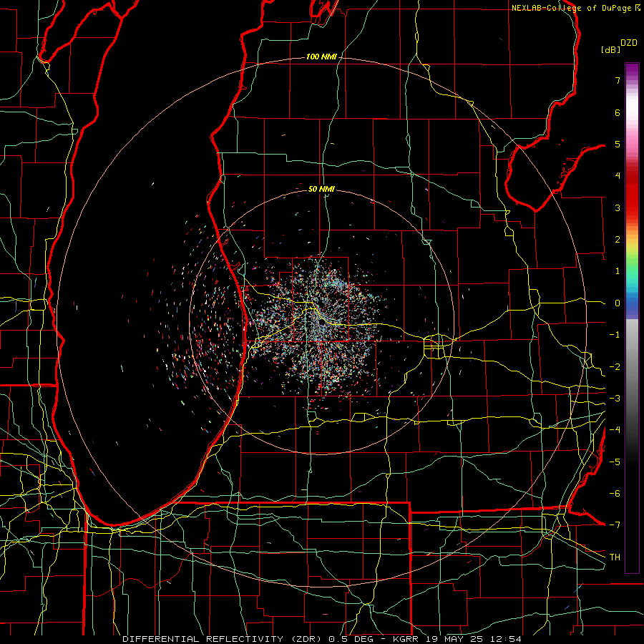Click the 1 value on the color scale

(618, 271)
